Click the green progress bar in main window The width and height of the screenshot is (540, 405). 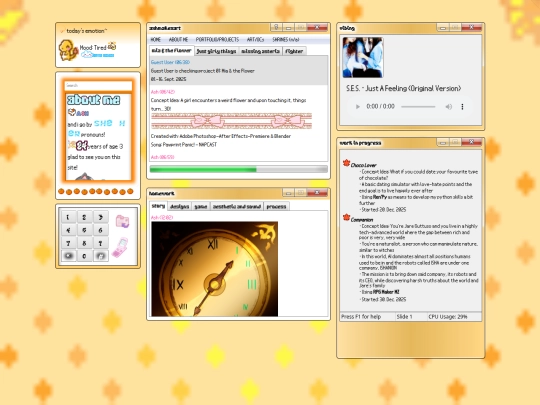pyautogui.click(x=239, y=169)
